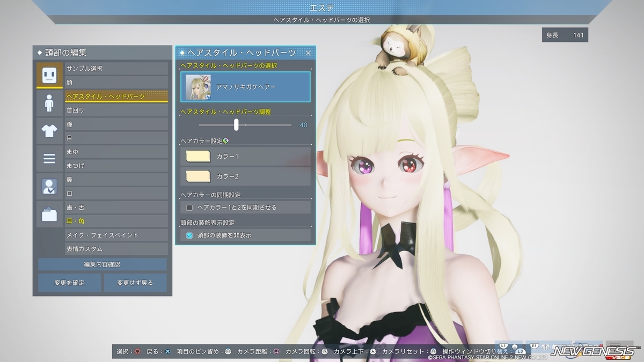Click the cross button icon after 戻る
The width and height of the screenshot is (644, 362).
tap(167, 351)
